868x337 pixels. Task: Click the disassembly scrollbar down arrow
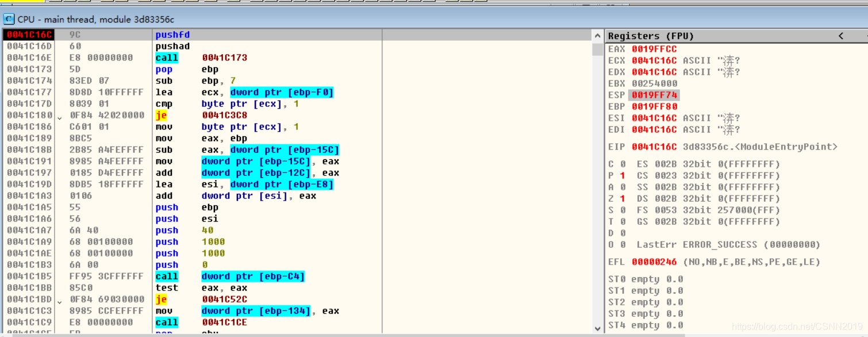[x=597, y=328]
